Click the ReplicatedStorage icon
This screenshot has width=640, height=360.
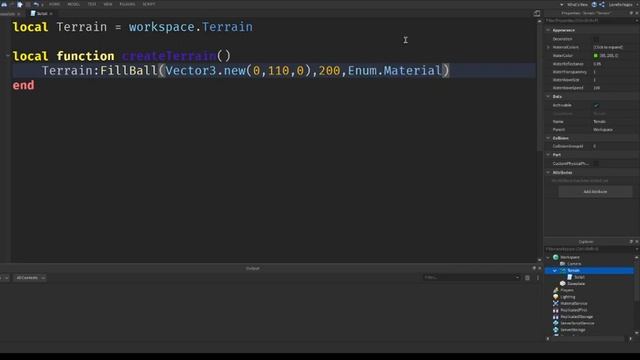(556, 316)
